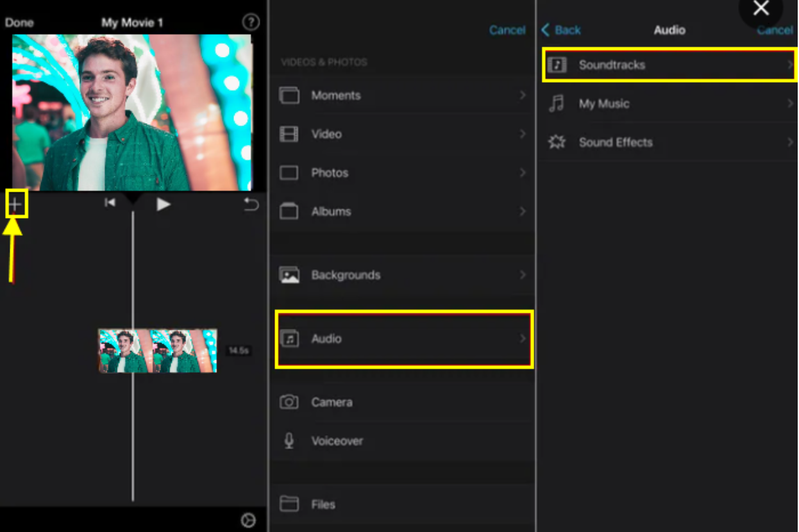Cancel the media browser panel
Image resolution: width=799 pixels, height=532 pixels.
(x=507, y=30)
